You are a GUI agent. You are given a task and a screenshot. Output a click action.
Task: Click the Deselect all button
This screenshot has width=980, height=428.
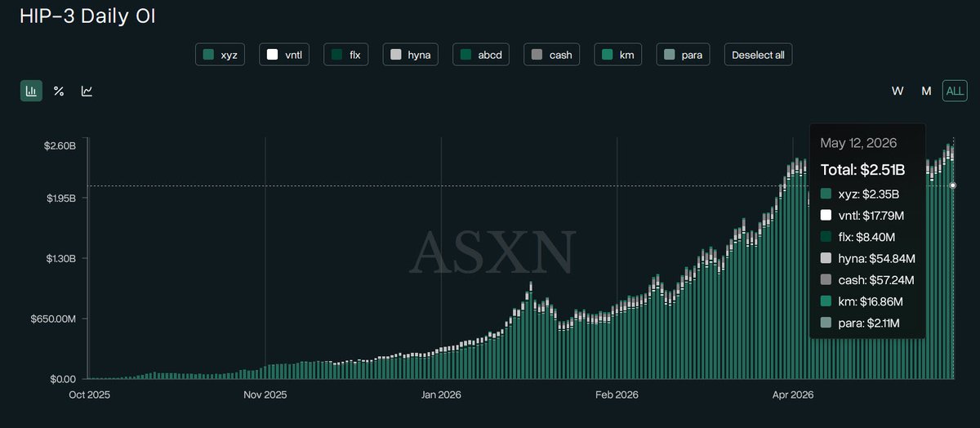758,55
